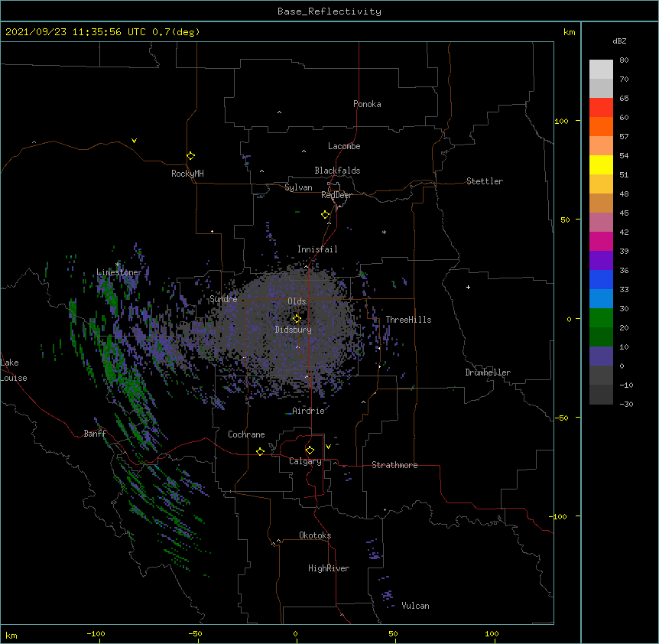Select the Sundre label
The width and height of the screenshot is (659, 644).
pyautogui.click(x=223, y=299)
